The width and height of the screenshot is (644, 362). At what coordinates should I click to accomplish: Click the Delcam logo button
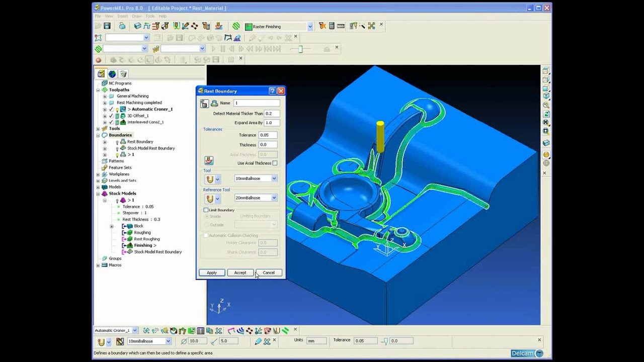coord(527,353)
